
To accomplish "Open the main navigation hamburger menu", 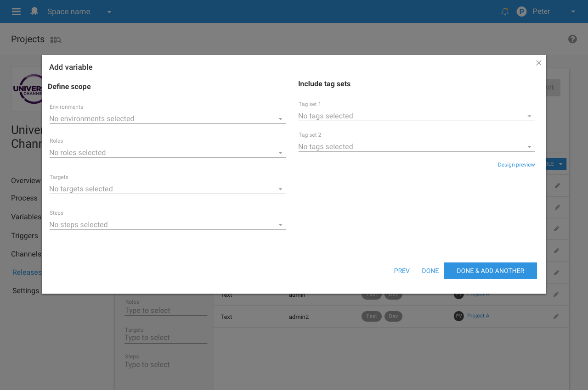I will pos(16,11).
